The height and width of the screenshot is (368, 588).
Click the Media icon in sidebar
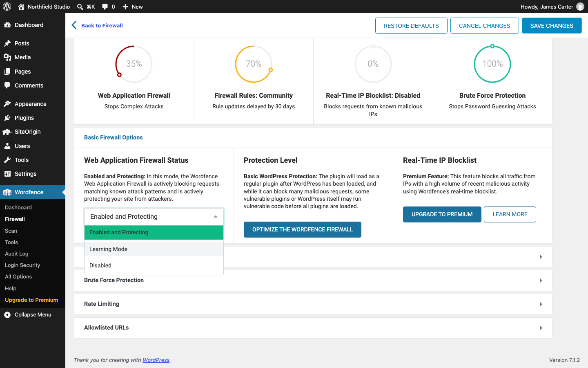[7, 57]
